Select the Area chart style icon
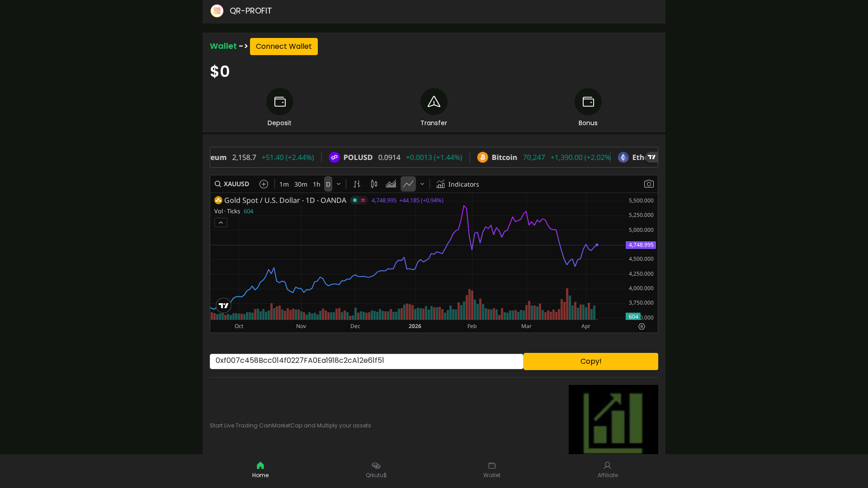 [391, 184]
